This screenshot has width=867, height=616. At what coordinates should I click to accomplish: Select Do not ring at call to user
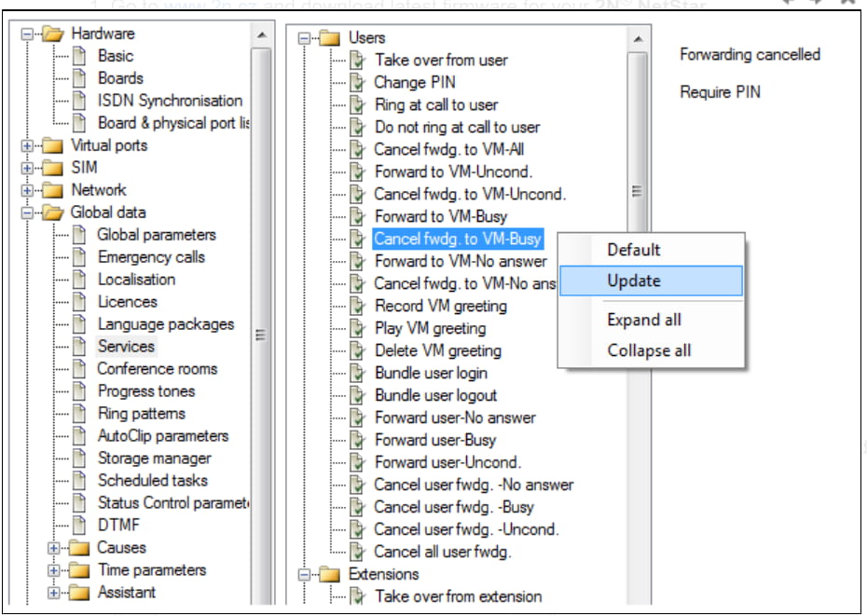[x=458, y=127]
